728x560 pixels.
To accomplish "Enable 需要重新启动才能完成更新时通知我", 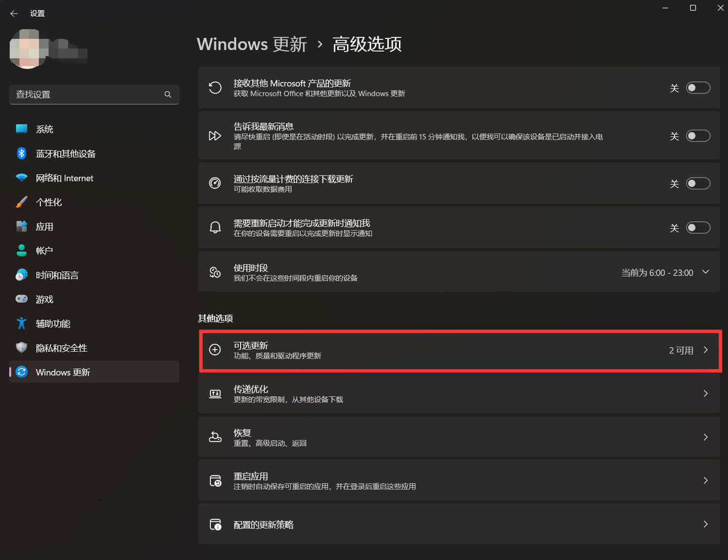I will 698,227.
